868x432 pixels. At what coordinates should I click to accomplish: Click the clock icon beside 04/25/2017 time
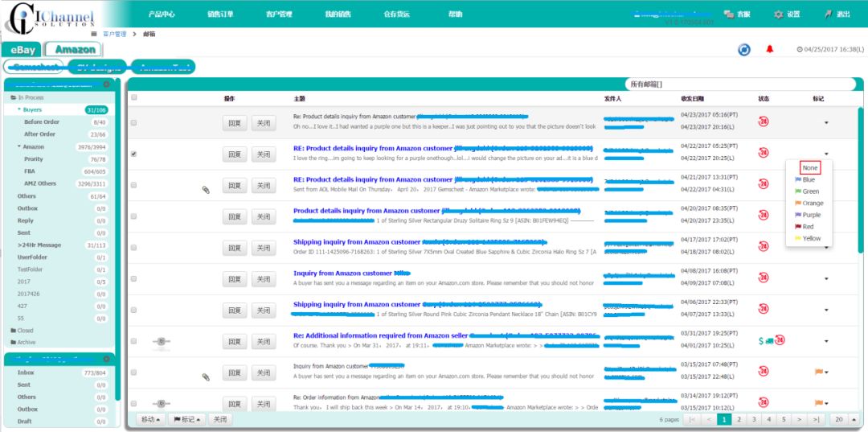pyautogui.click(x=800, y=49)
